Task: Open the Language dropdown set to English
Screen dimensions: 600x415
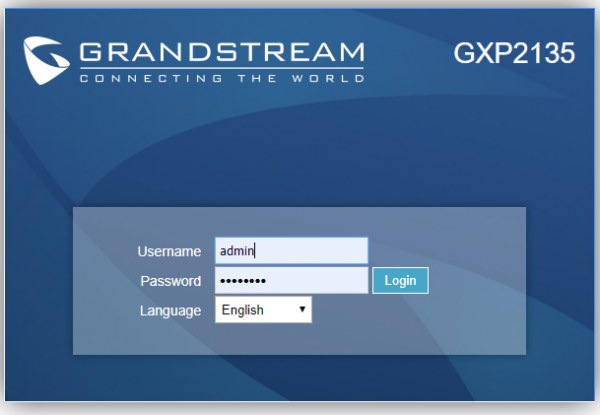Action: pyautogui.click(x=263, y=309)
